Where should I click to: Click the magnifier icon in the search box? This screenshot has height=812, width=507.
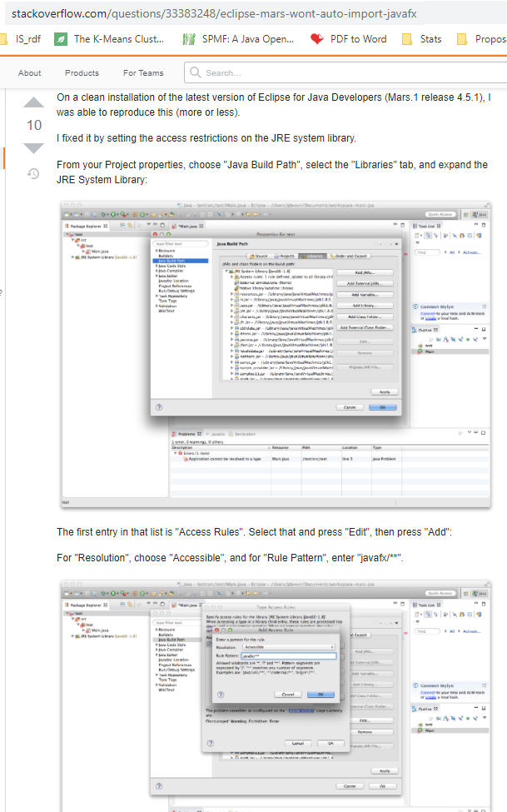pos(196,72)
